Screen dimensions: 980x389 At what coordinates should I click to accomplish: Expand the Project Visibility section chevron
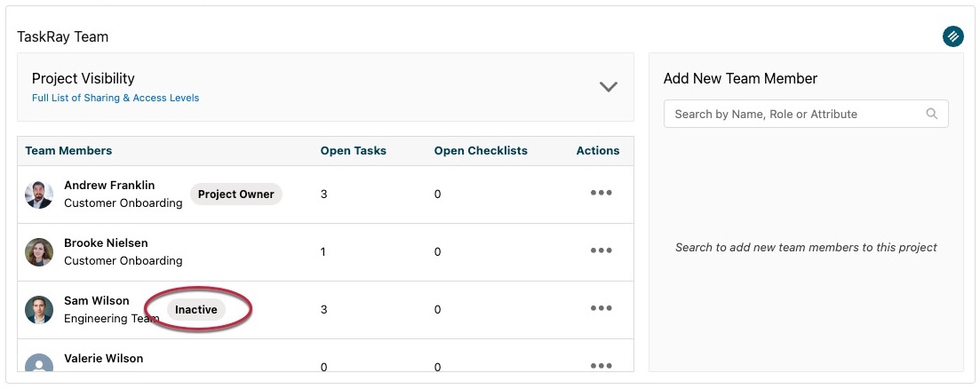[608, 87]
